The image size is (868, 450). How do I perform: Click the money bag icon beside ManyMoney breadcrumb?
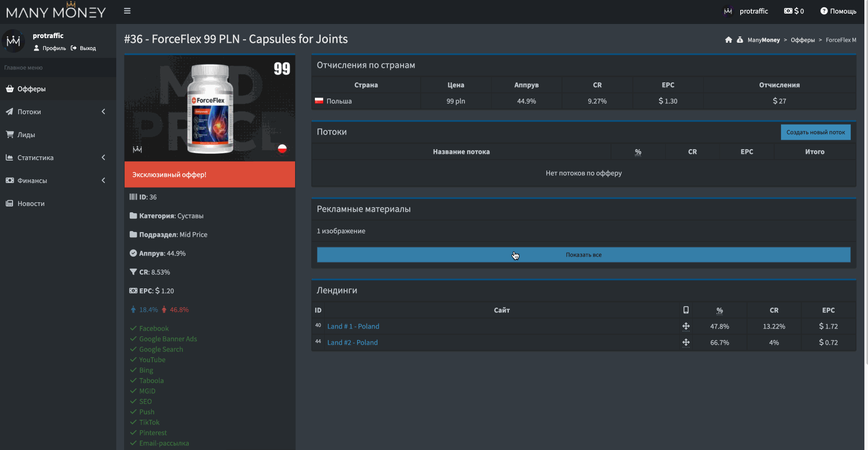(x=740, y=40)
